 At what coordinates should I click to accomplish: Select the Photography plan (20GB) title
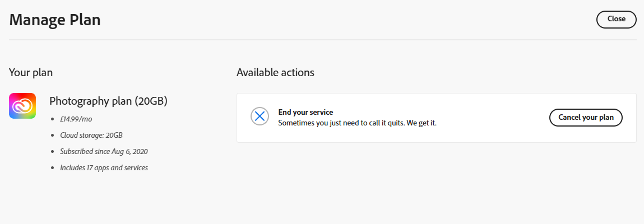click(108, 101)
